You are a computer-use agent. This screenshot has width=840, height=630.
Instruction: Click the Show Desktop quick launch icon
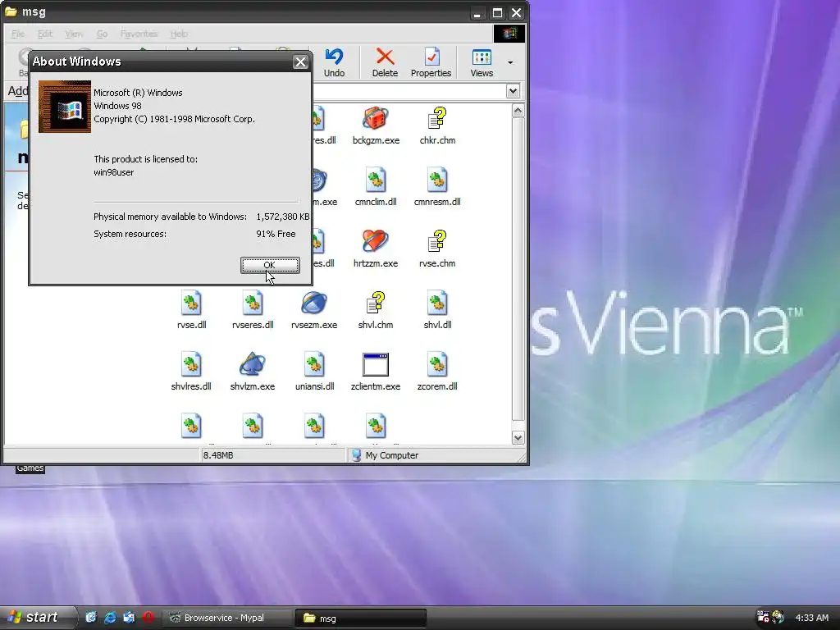click(91, 617)
